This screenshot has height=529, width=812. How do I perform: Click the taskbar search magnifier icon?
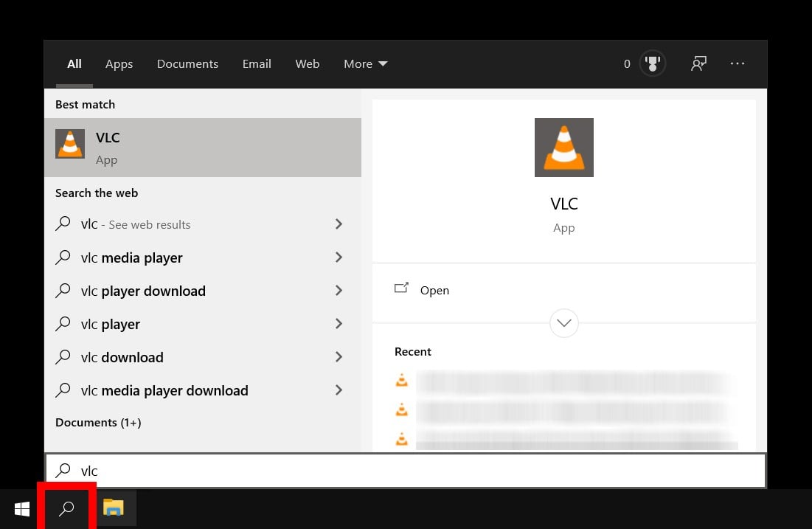click(66, 508)
